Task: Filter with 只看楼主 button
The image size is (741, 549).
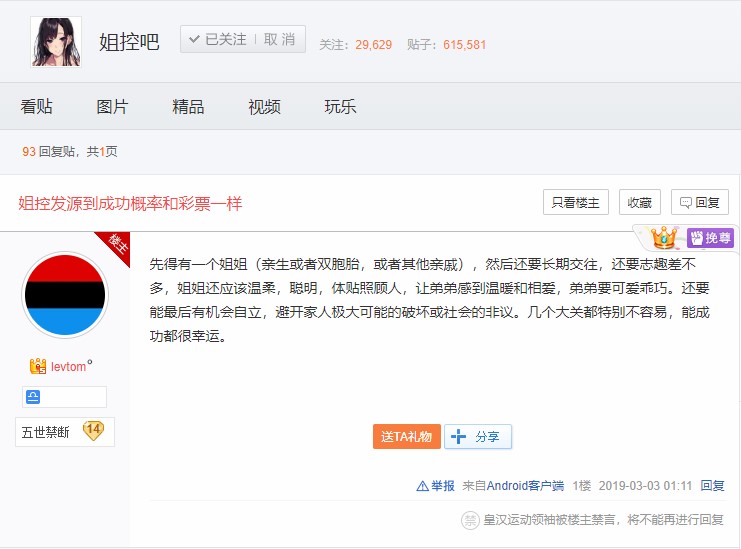Action: (x=576, y=202)
